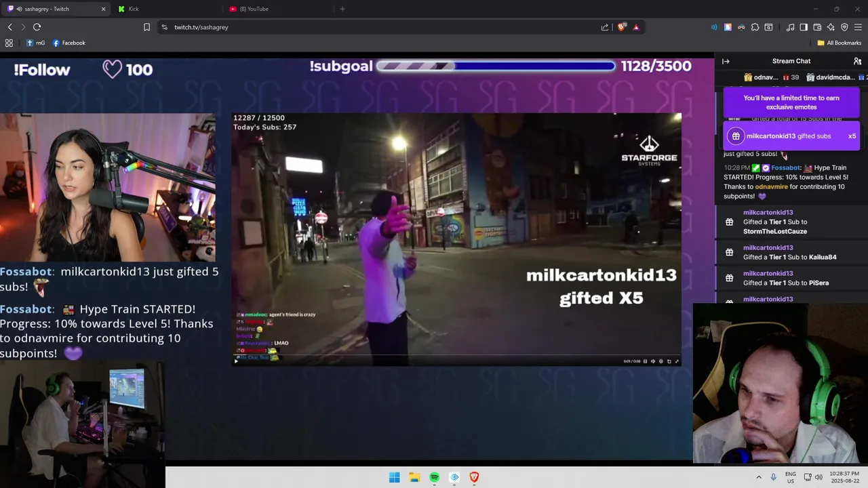Click the blue sound-waves extension icon
Screen dimensions: 868x488
[x=714, y=27]
